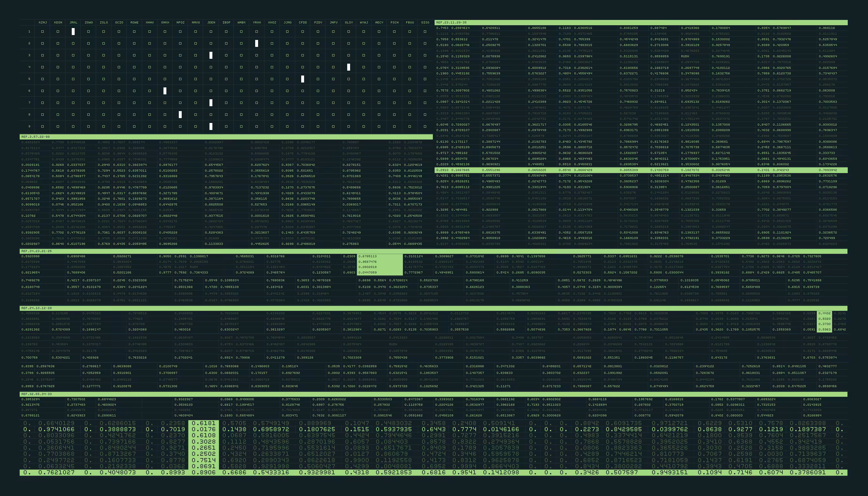Viewport: 868px width, 496px height.
Task: Select the REF.23.11.29-35 section header
Action: (x=641, y=23)
